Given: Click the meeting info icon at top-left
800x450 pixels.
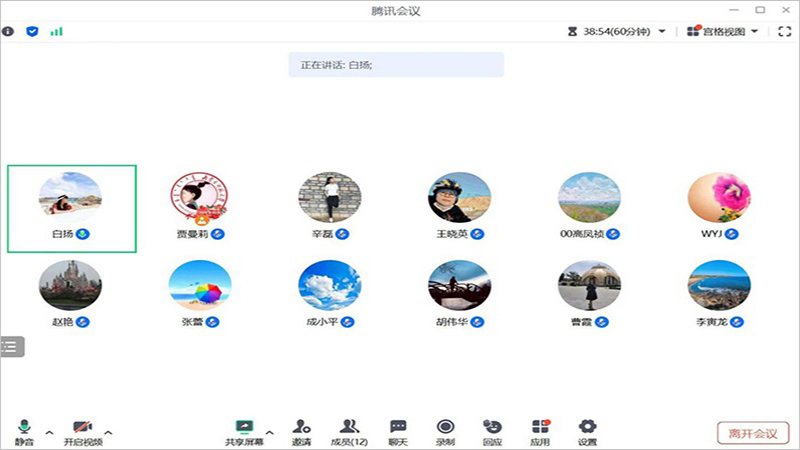Looking at the screenshot, I should tap(9, 31).
